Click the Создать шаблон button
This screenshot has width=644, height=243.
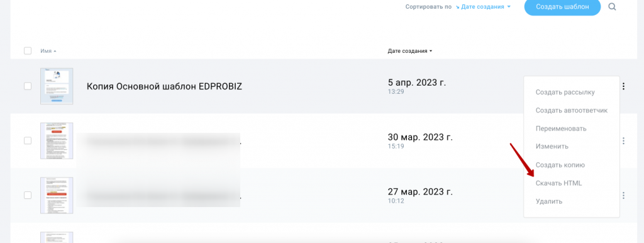(562, 7)
